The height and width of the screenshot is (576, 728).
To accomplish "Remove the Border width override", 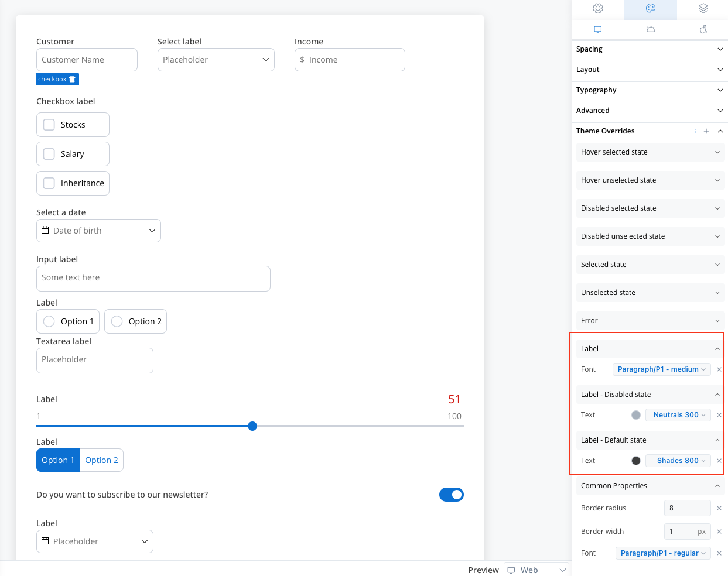I will [719, 532].
